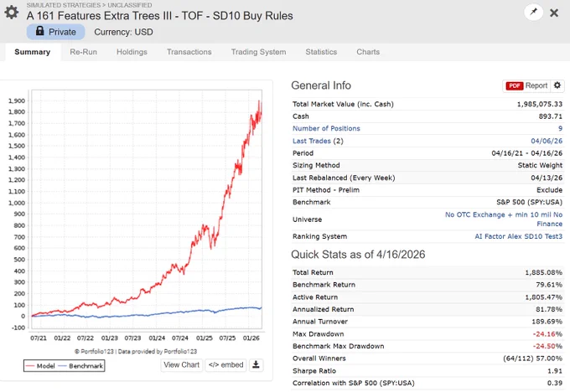This screenshot has height=392, width=570.
Task: Select the S&P 500 correlation value 0.39
Action: coord(557,383)
